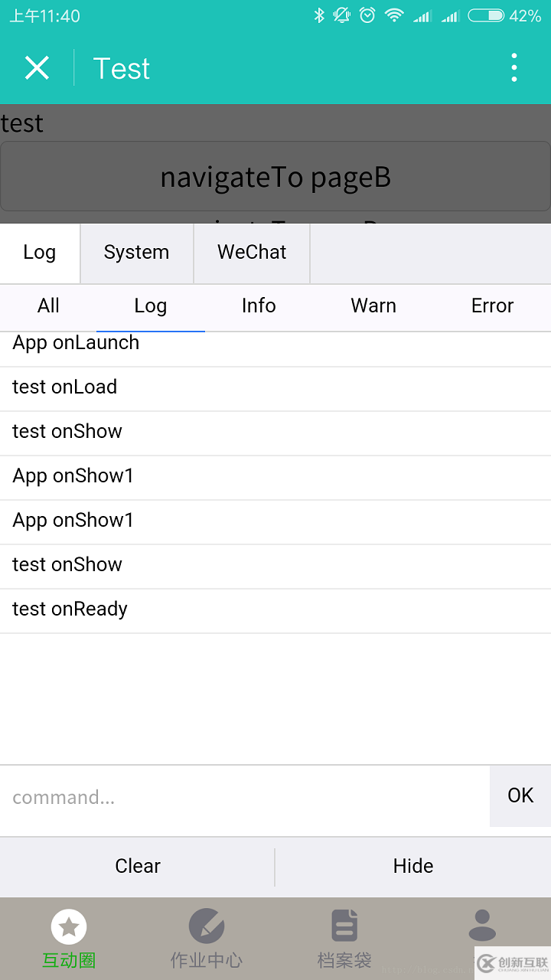This screenshot has width=551, height=980.
Task: Open the 作业中心 pencil icon
Action: (x=207, y=926)
